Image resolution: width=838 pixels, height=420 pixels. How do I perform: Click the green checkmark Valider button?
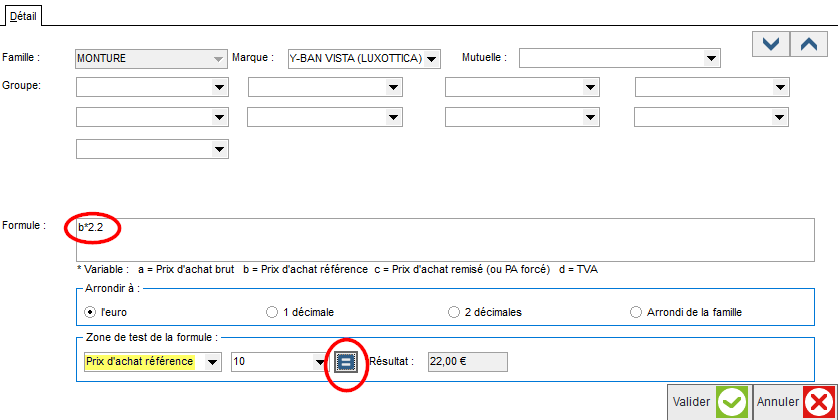710,402
